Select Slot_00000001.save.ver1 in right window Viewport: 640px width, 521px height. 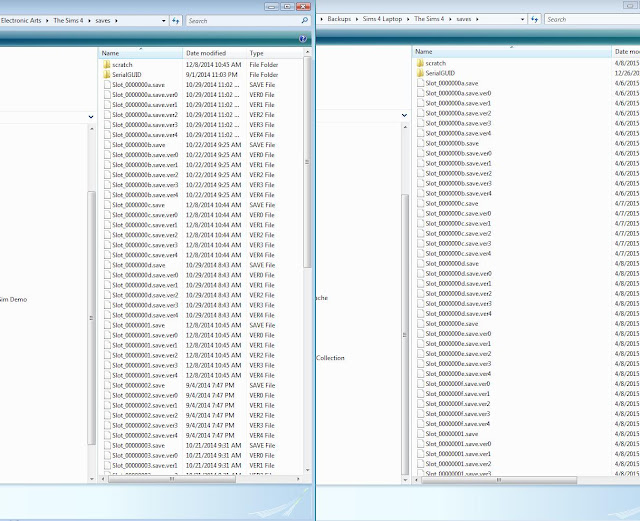pyautogui.click(x=458, y=454)
